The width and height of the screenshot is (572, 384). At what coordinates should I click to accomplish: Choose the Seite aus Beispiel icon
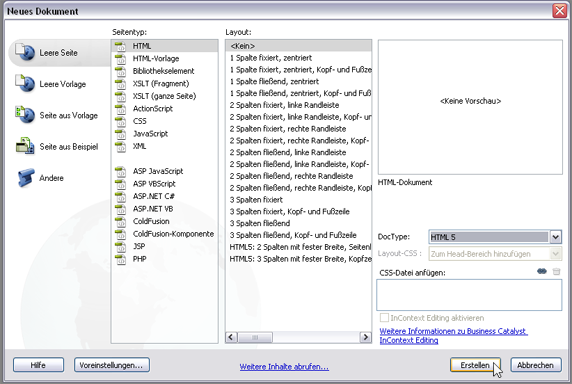(25, 146)
